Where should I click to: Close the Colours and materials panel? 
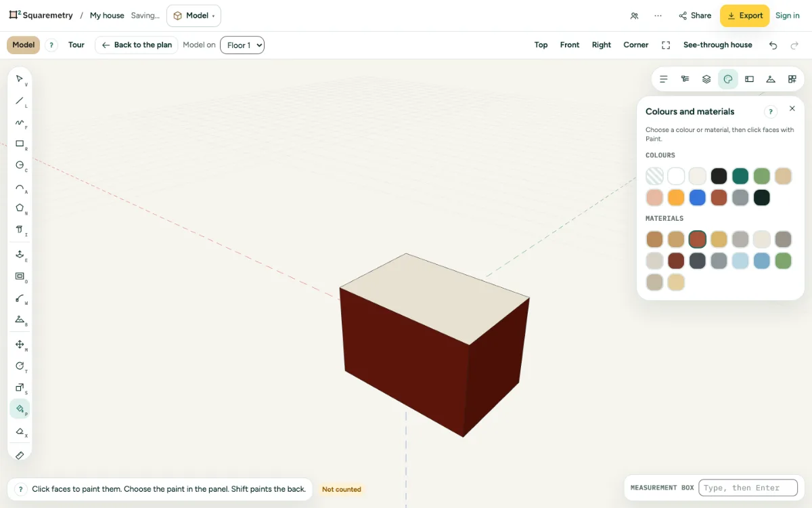click(792, 108)
